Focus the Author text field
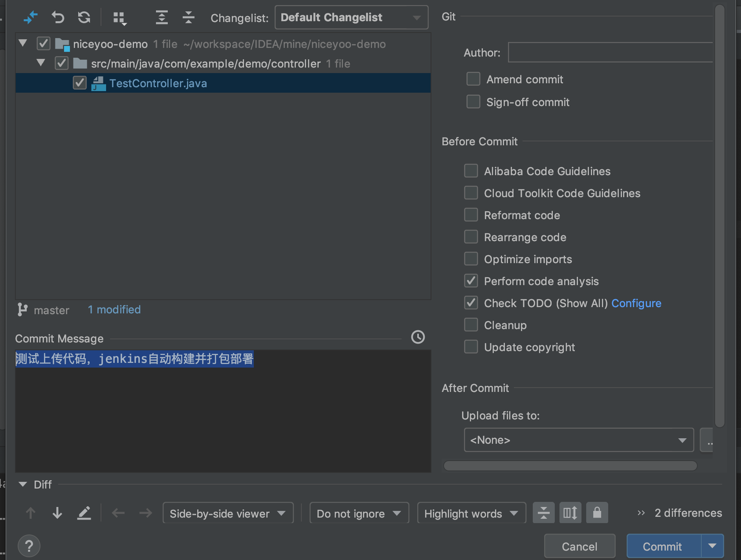Image resolution: width=741 pixels, height=560 pixels. (x=610, y=52)
